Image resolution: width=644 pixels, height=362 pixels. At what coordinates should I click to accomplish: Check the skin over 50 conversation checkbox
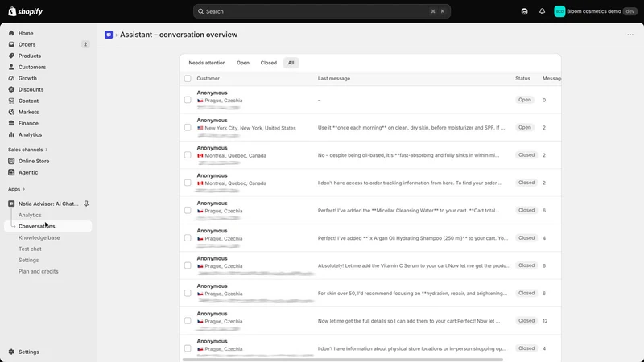pos(188,293)
